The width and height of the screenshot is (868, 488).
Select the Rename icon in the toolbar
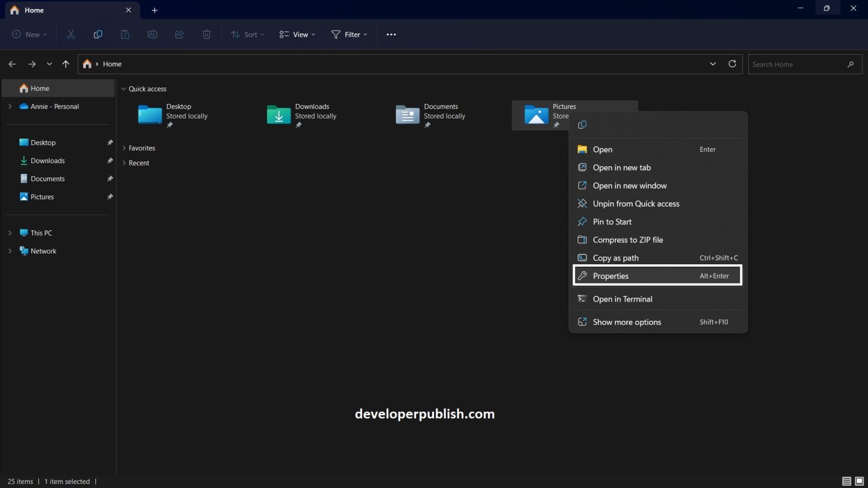[152, 34]
